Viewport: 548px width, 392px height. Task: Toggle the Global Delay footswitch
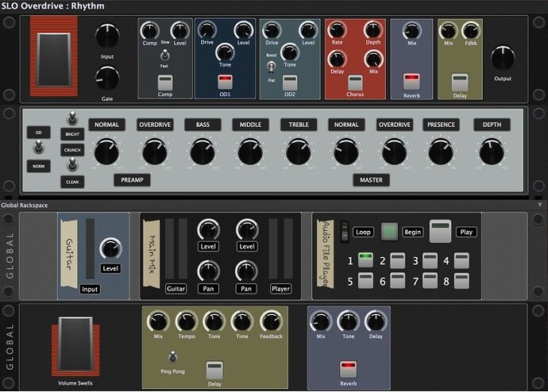tap(214, 370)
